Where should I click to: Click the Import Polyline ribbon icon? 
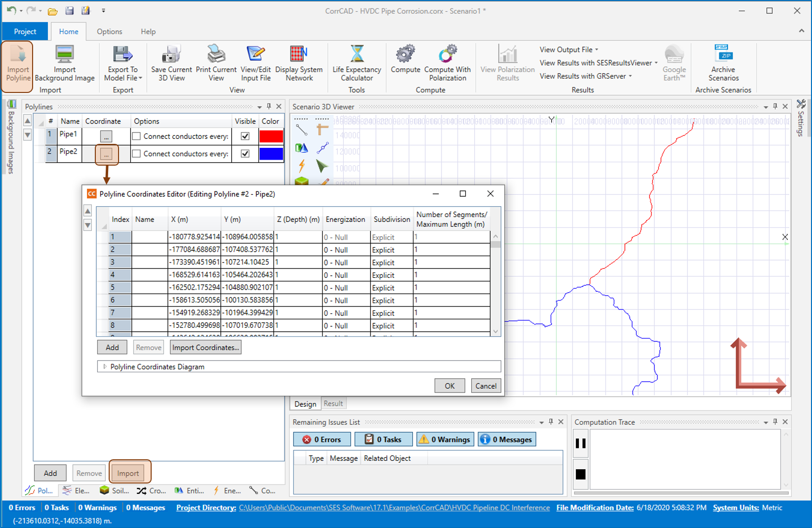[x=18, y=66]
